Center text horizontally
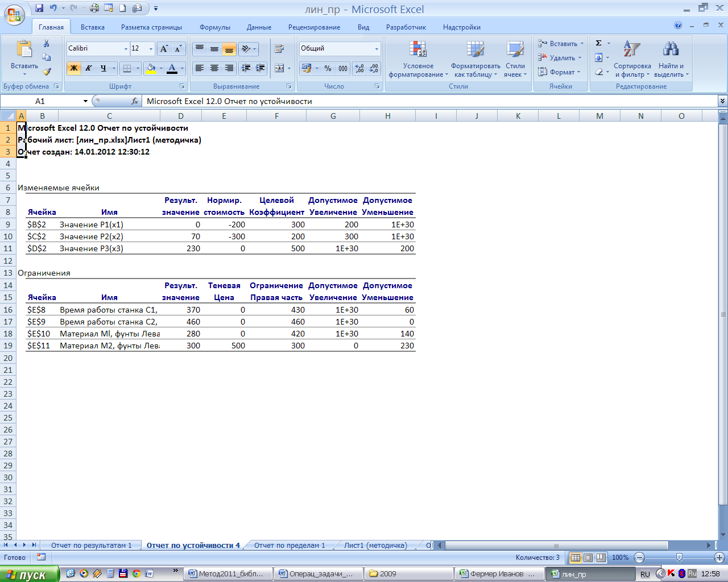This screenshot has width=728, height=582. click(214, 68)
